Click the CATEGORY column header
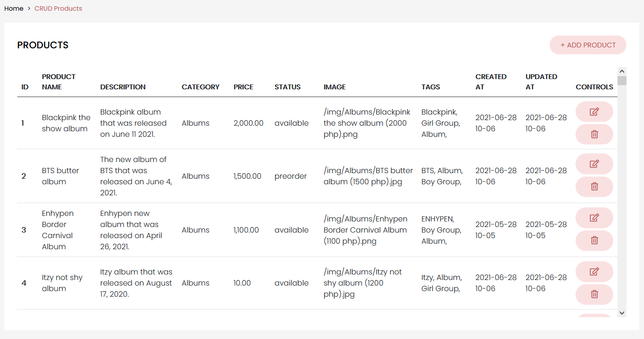This screenshot has width=644, height=339. [201, 87]
